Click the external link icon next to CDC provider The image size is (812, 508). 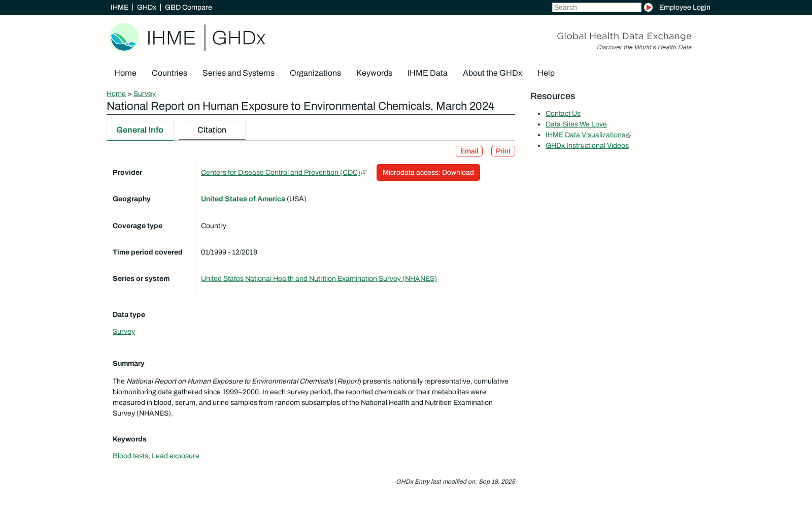coord(364,173)
